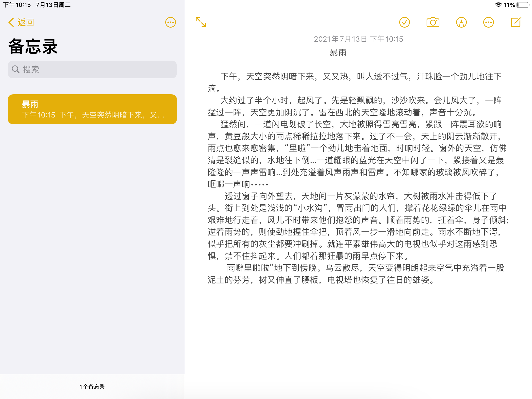Tap the markup pen icon
532x399 pixels.
coord(461,22)
